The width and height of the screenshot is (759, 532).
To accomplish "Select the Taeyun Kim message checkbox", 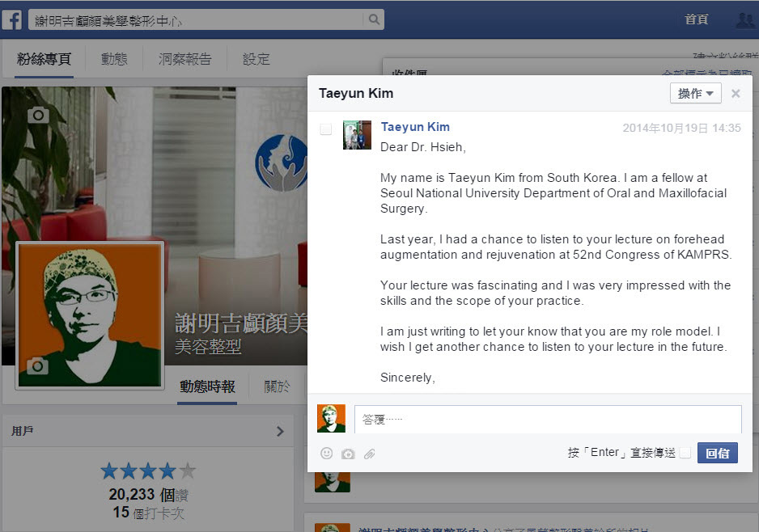I will (326, 129).
